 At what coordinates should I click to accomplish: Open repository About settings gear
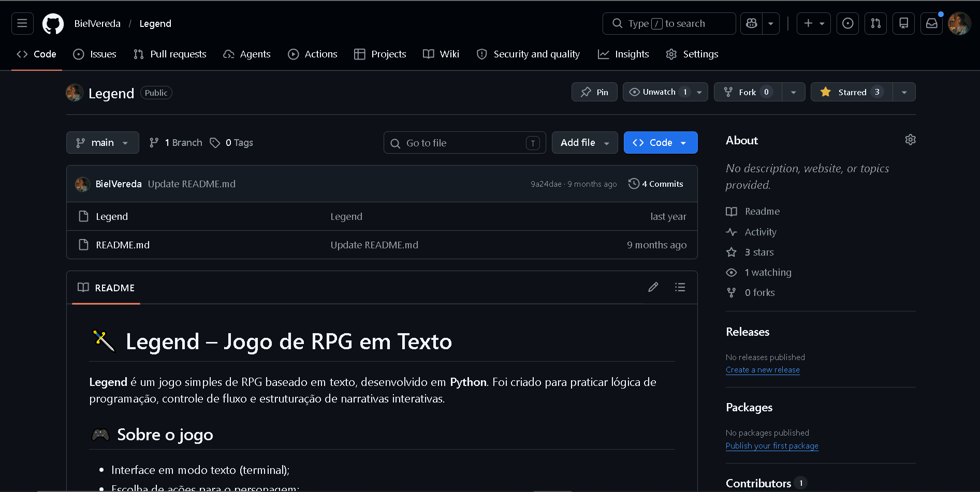(910, 140)
